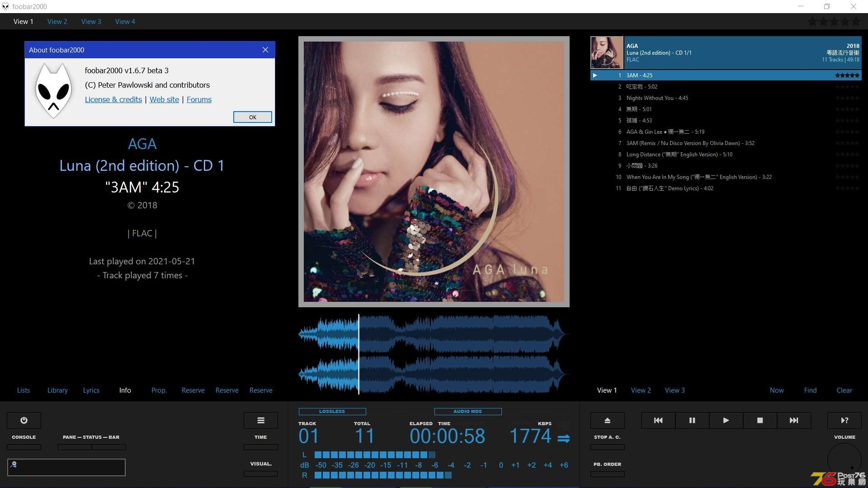Switch to View 4 in top bar
Screen dimensions: 868x488
125,21
